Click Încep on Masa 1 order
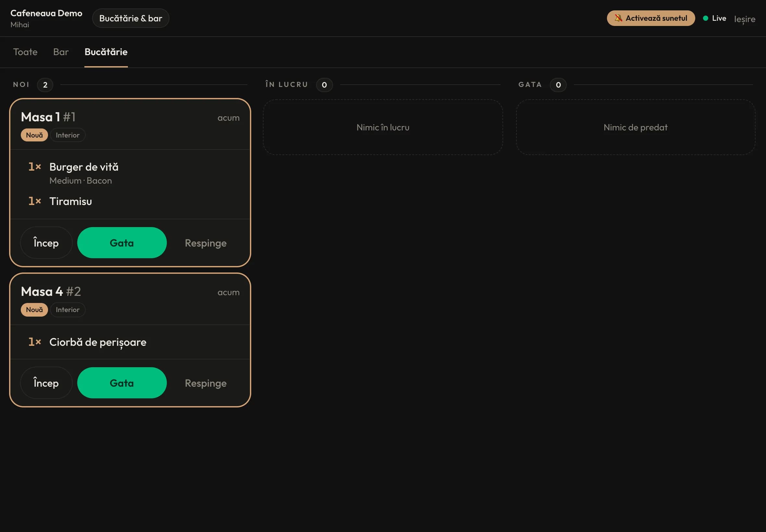 (x=46, y=243)
